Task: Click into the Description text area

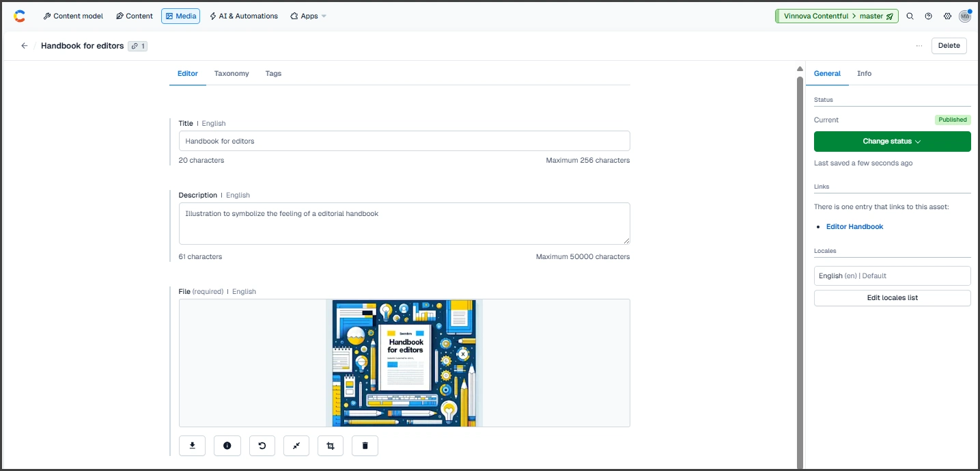Action: [x=404, y=224]
